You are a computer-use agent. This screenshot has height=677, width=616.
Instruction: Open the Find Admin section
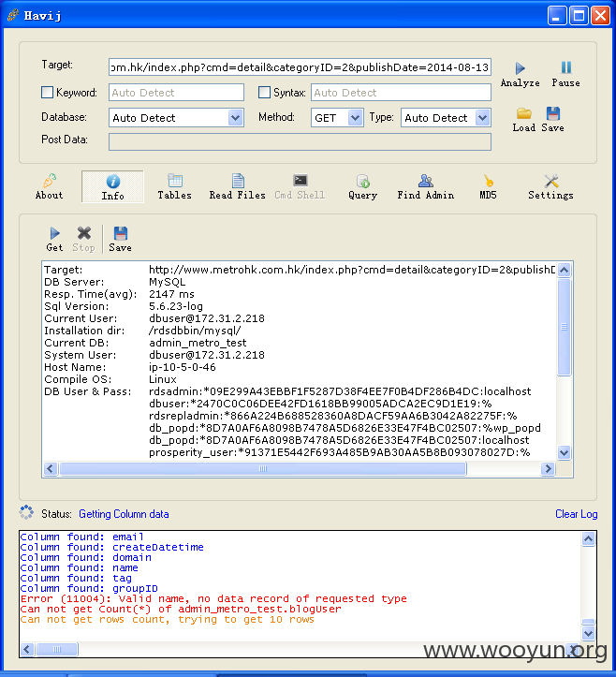pyautogui.click(x=426, y=186)
